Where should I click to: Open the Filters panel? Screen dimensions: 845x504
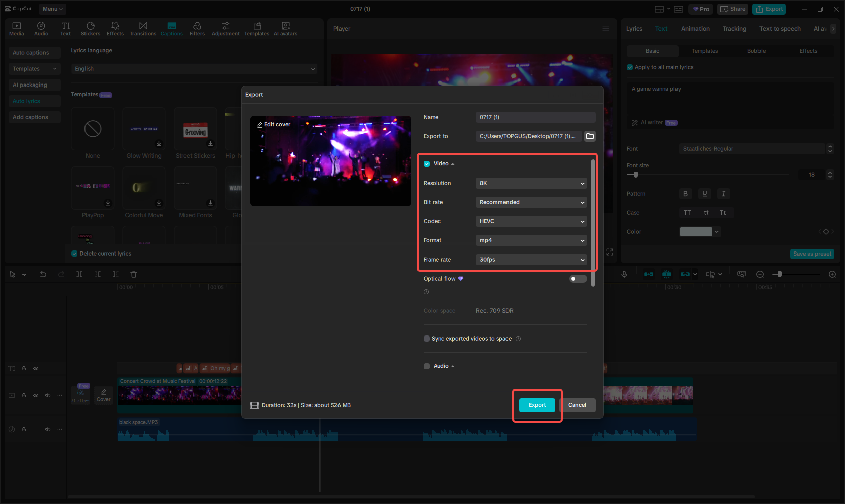tap(197, 29)
